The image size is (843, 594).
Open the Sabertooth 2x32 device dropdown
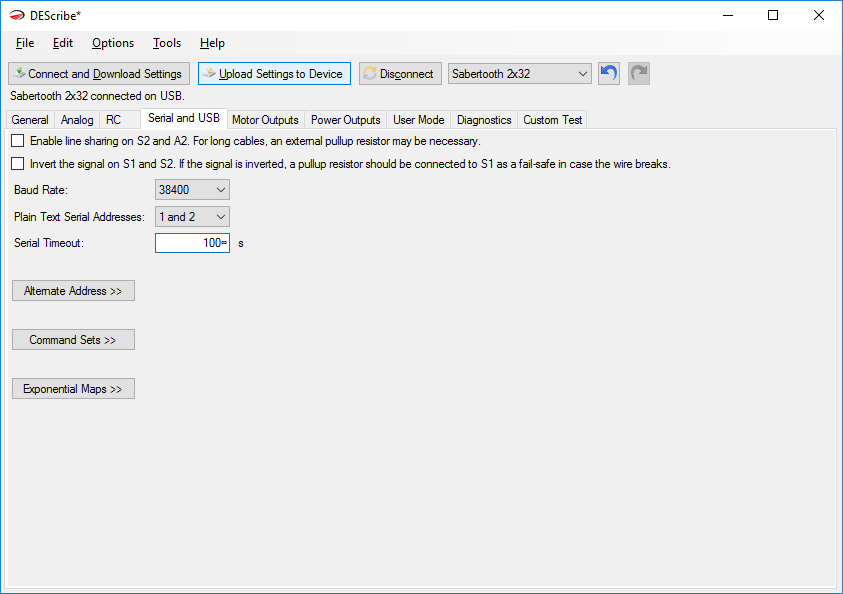519,74
